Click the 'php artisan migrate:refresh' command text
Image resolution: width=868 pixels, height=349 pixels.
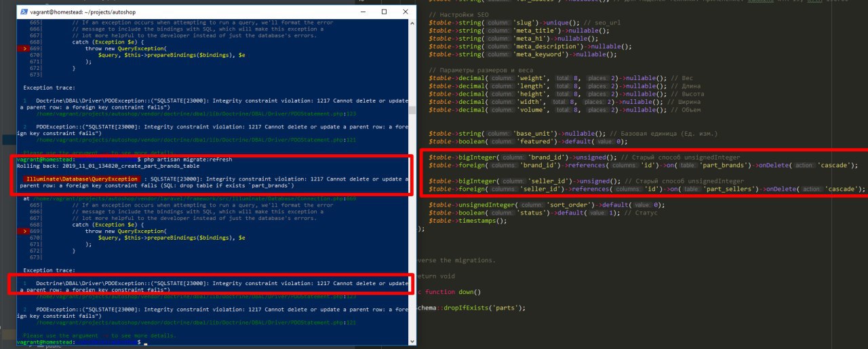[188, 158]
